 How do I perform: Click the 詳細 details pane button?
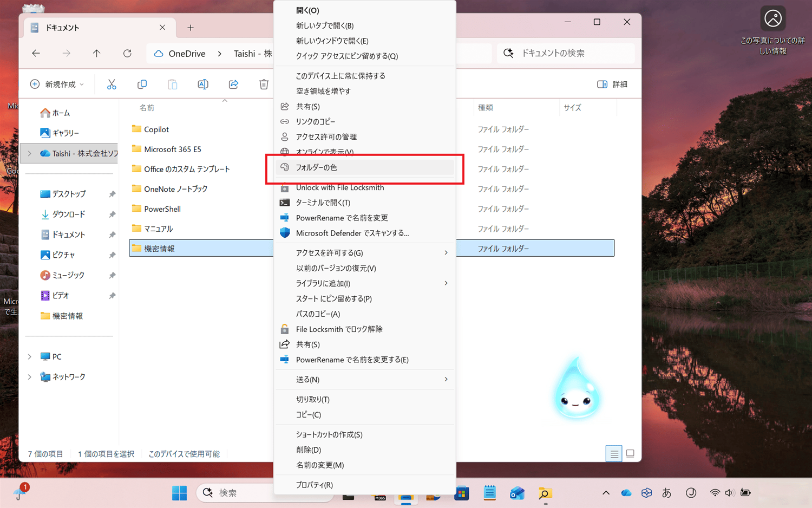click(x=612, y=84)
